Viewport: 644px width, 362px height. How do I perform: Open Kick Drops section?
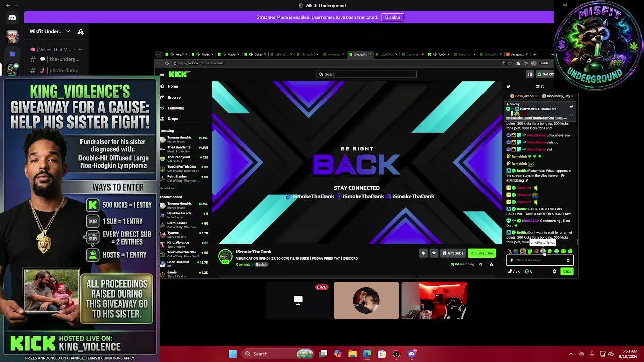pyautogui.click(x=173, y=119)
